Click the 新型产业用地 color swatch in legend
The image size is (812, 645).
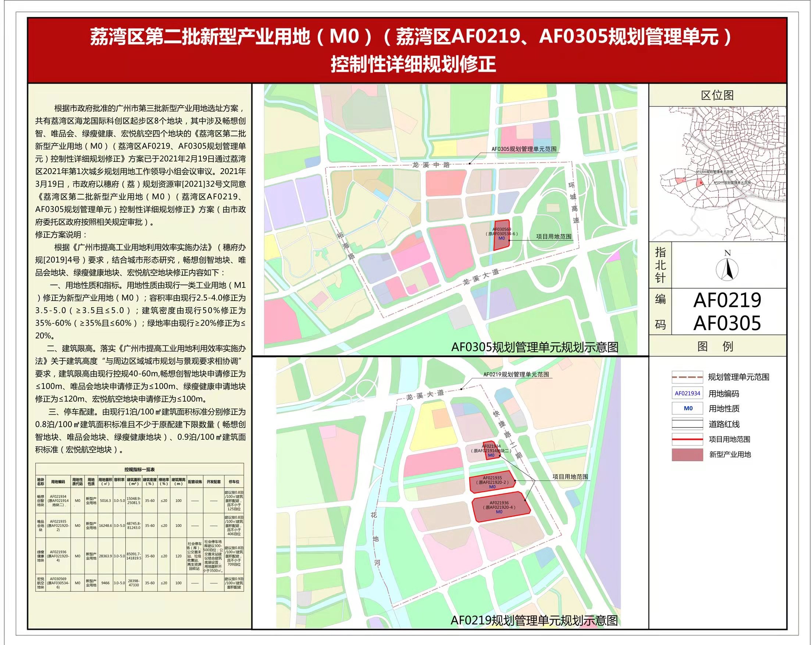[x=687, y=454]
